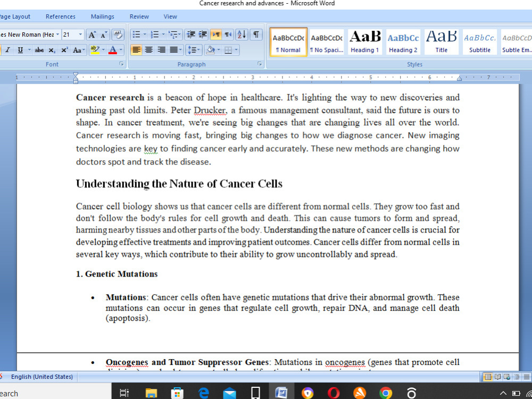Switch to Full Screen Reading view

coord(498,377)
